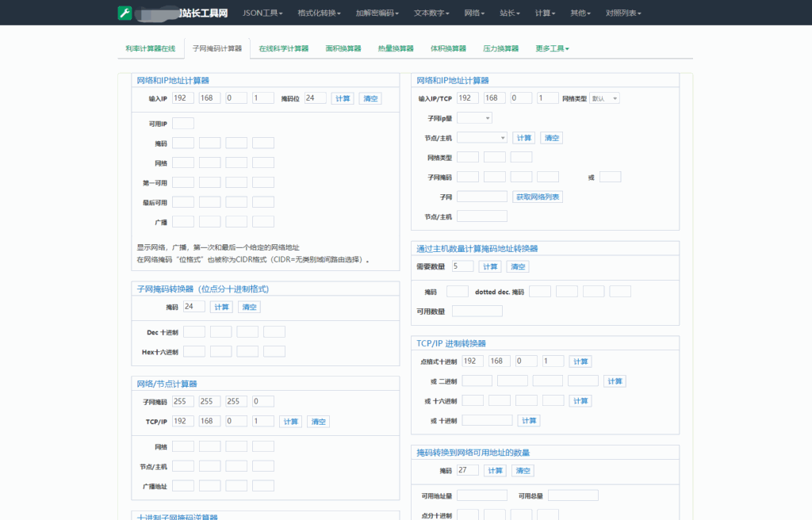Click 清空 in the 子网掩码转换器 section

pos(249,307)
